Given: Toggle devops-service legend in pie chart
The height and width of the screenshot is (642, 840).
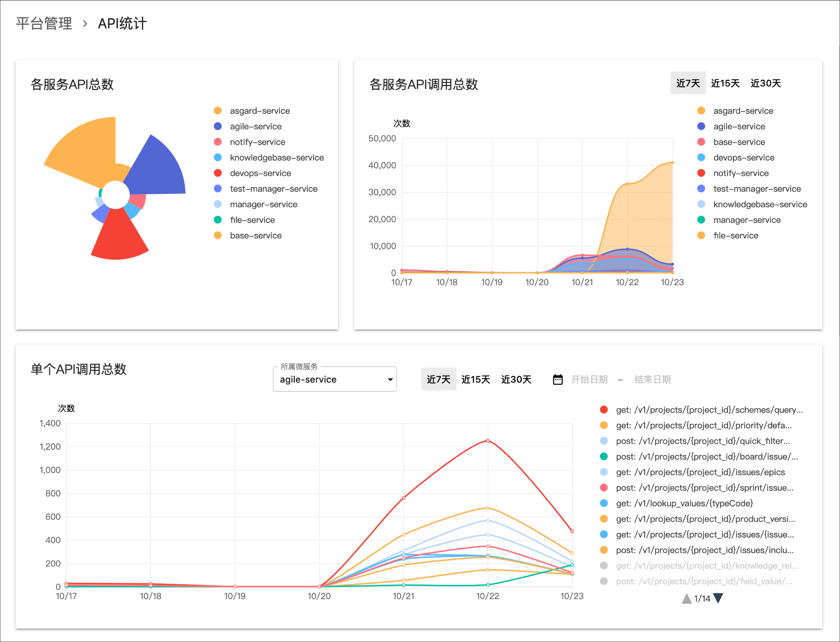Looking at the screenshot, I should (253, 173).
